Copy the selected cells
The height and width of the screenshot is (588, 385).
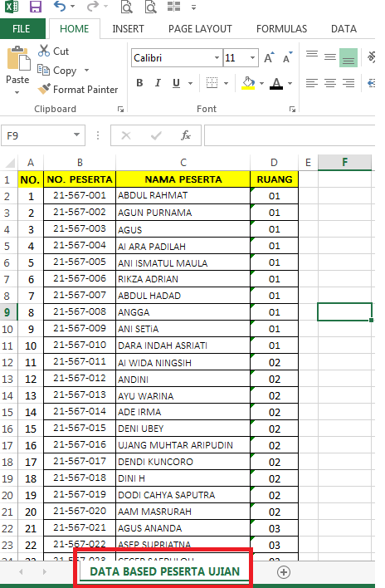coord(57,71)
